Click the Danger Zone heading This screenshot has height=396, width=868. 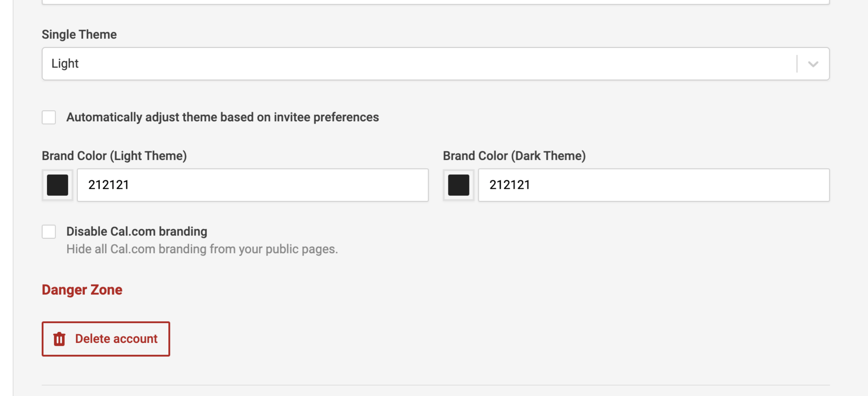[82, 290]
